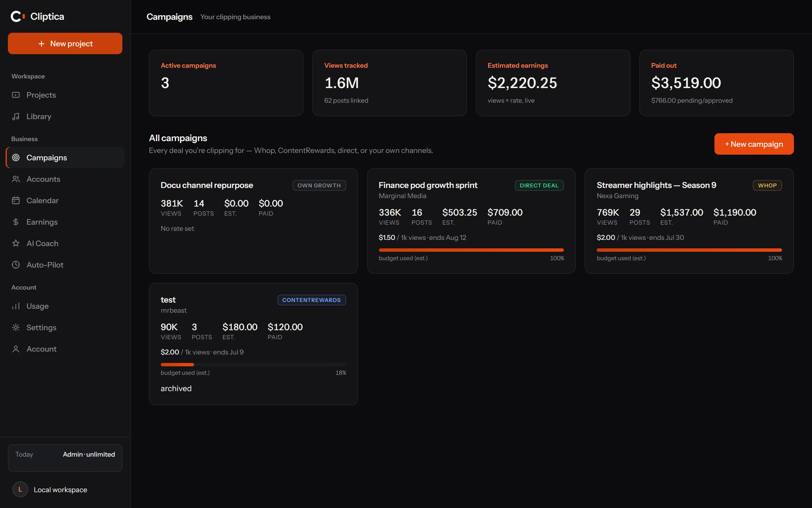Click the '$180.00' estimated value
The image size is (812, 508).
(240, 327)
